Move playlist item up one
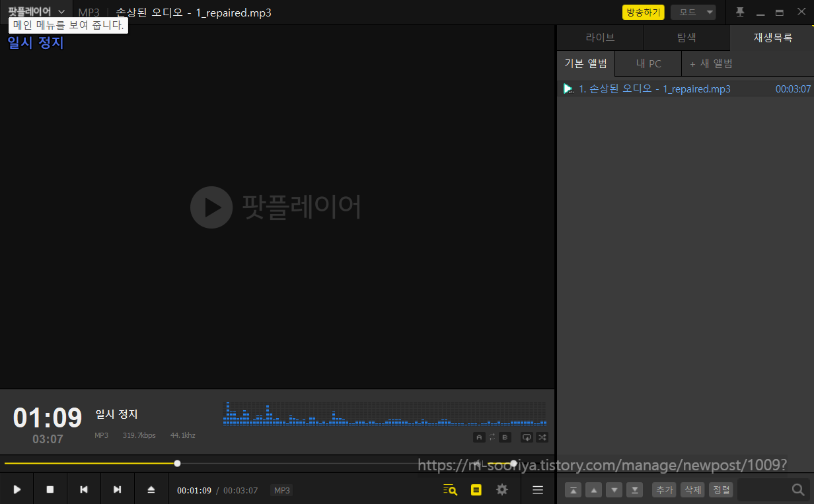 [x=594, y=489]
